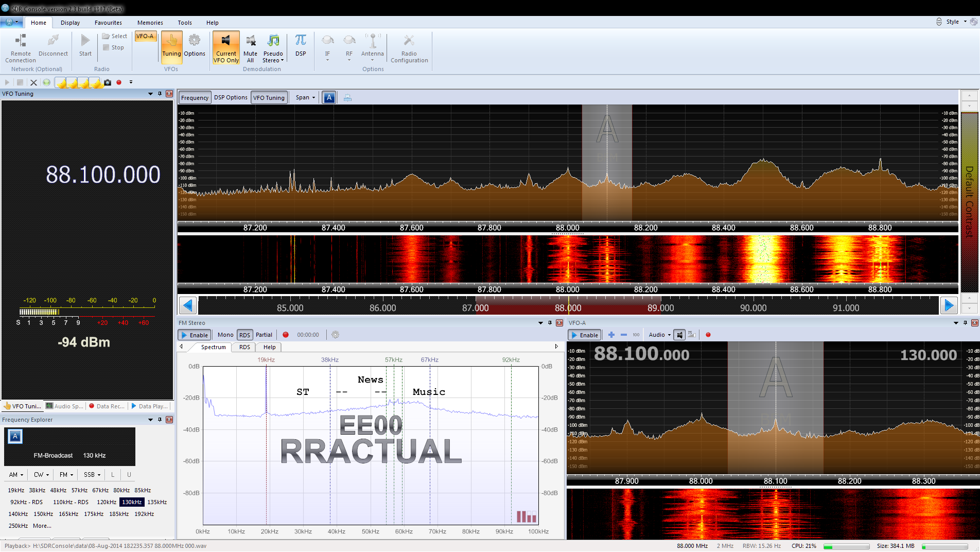980x552 pixels.
Task: Switch to the Audio Spectrum panel tab
Action: coord(64,406)
